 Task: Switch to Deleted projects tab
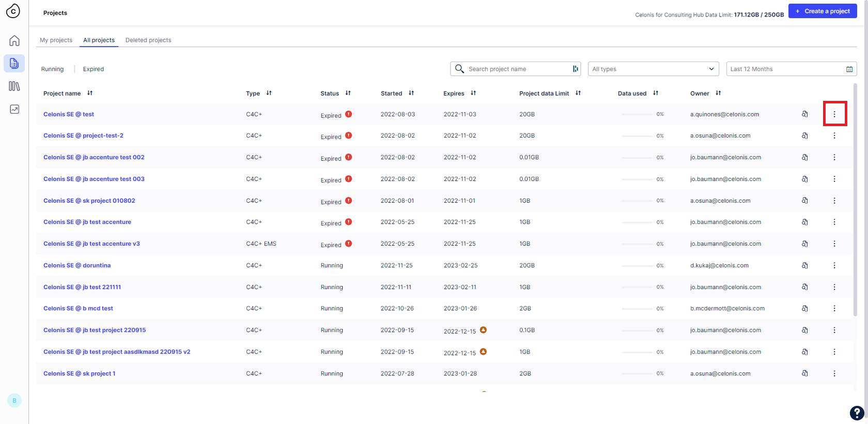tap(148, 40)
